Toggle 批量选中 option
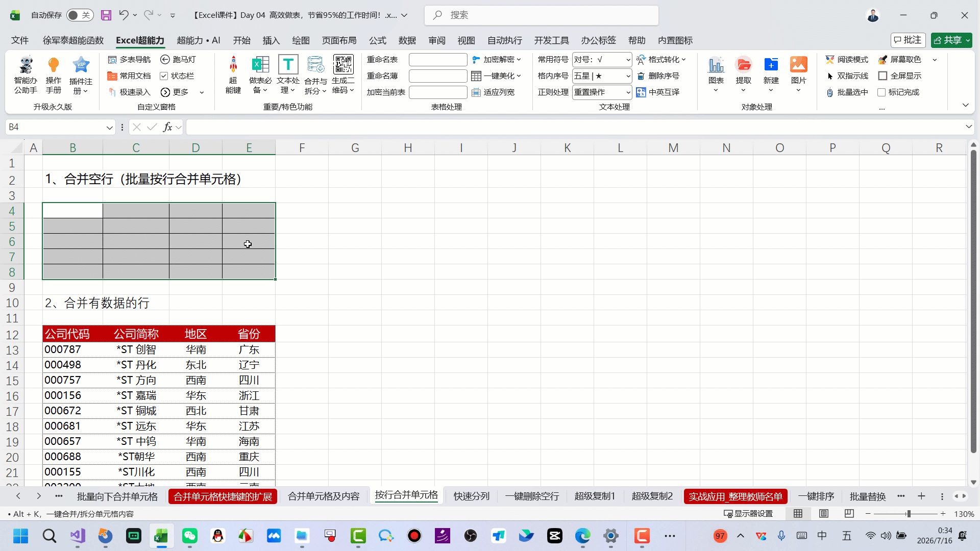The width and height of the screenshot is (980, 551). tap(847, 92)
